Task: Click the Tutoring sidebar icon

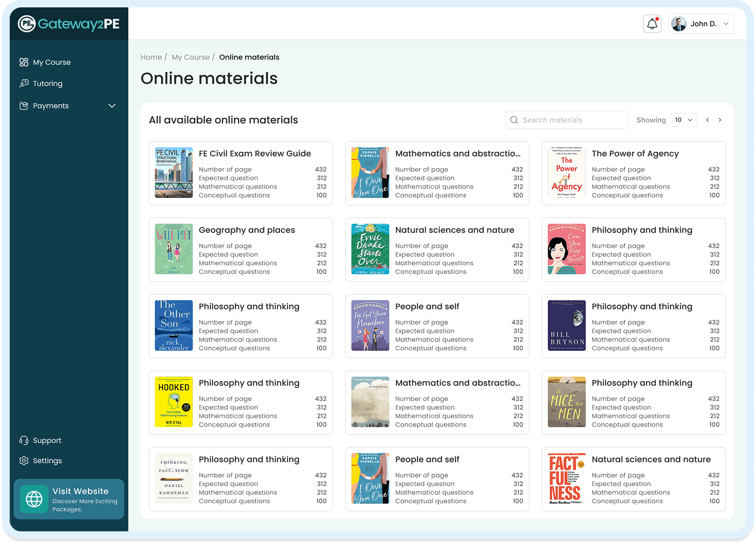Action: [x=24, y=84]
